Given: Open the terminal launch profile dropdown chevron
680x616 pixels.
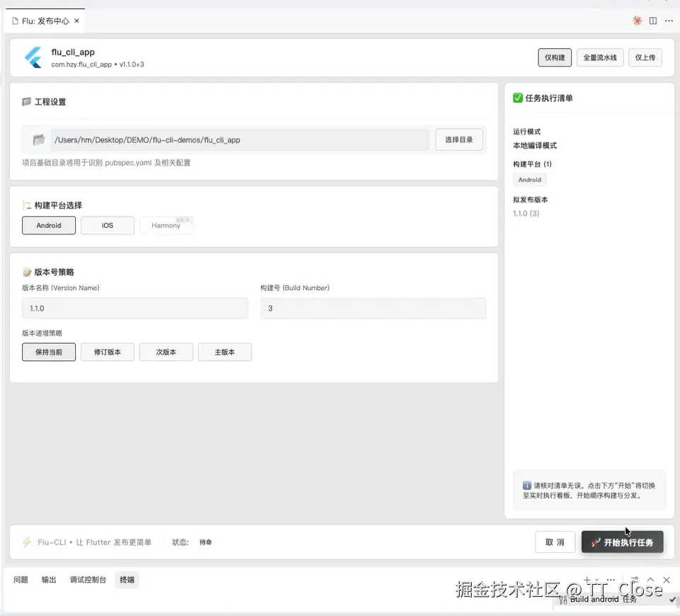Looking at the screenshot, I should pos(596,580).
